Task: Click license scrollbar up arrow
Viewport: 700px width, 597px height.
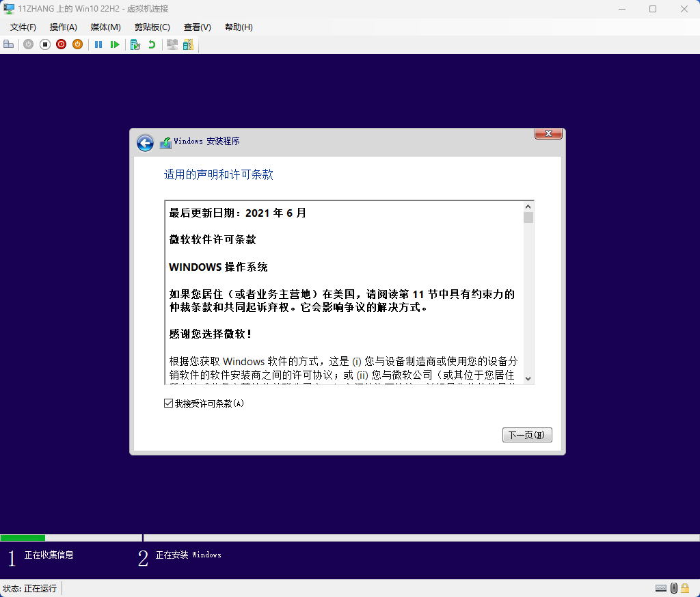Action: coord(528,207)
